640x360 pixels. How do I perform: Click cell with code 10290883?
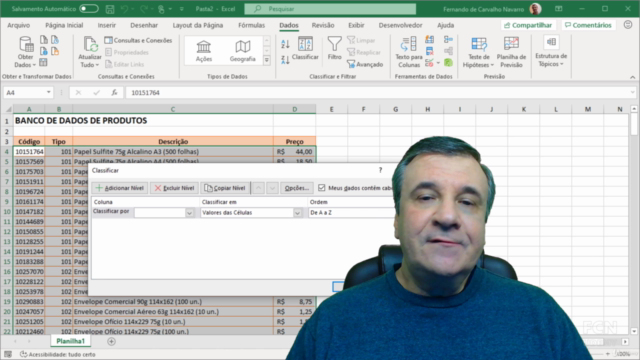tap(29, 302)
